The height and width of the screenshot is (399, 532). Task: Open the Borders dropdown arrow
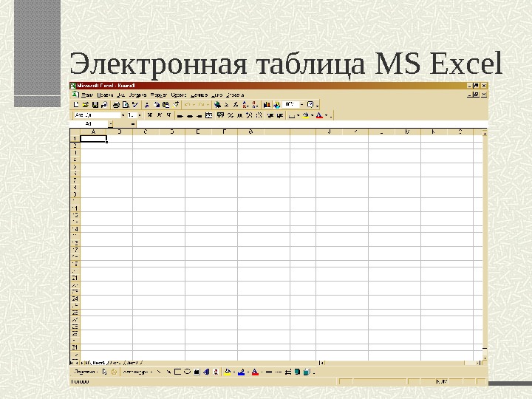coord(298,116)
